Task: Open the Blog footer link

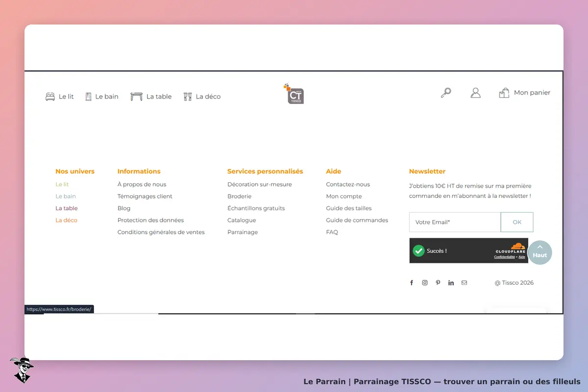Action: [x=124, y=208]
